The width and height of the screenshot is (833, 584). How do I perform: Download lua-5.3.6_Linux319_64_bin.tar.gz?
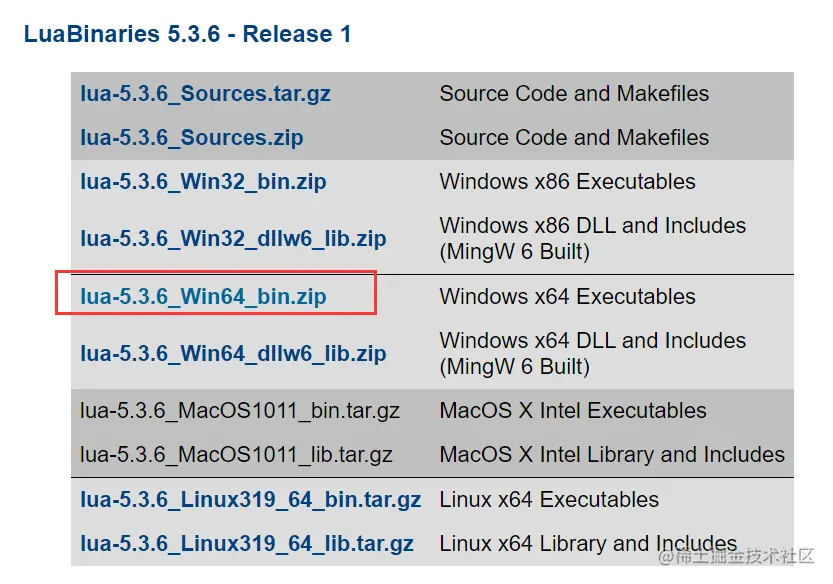[x=250, y=500]
